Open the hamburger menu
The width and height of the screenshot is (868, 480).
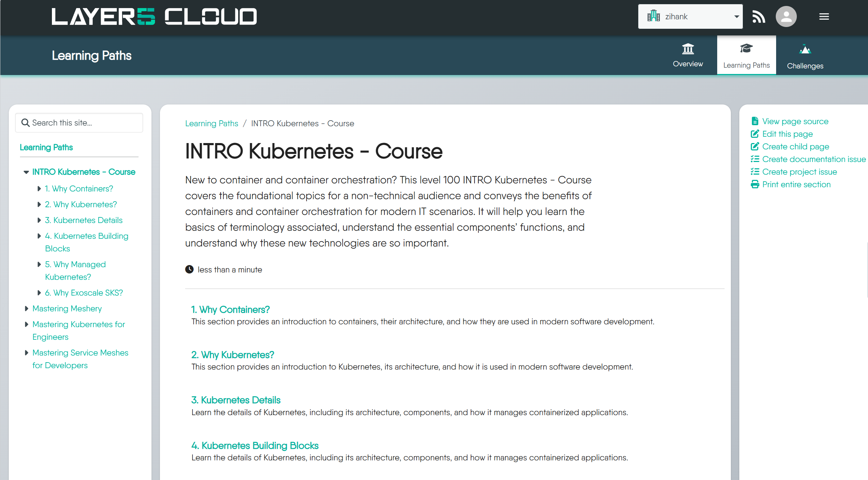[824, 16]
